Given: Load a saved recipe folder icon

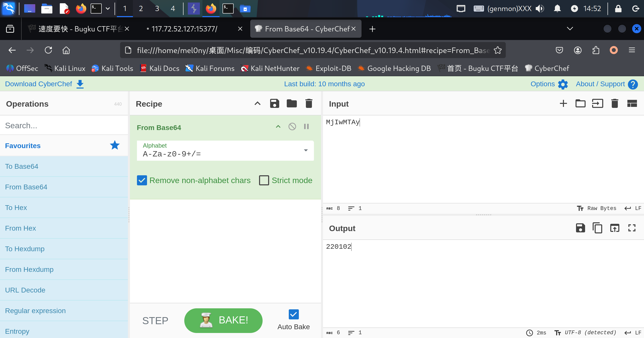Looking at the screenshot, I should pyautogui.click(x=292, y=103).
